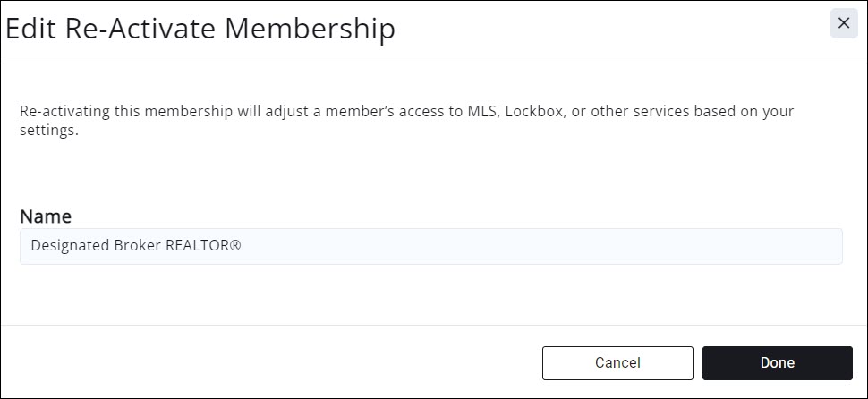Cancel editing the membership
The image size is (868, 399).
[617, 362]
